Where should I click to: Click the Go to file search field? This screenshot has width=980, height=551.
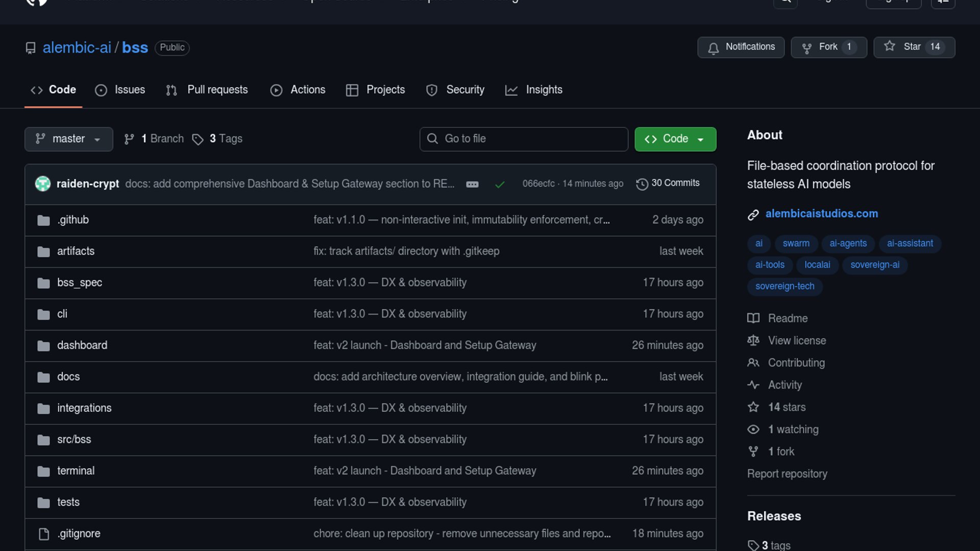pyautogui.click(x=524, y=139)
